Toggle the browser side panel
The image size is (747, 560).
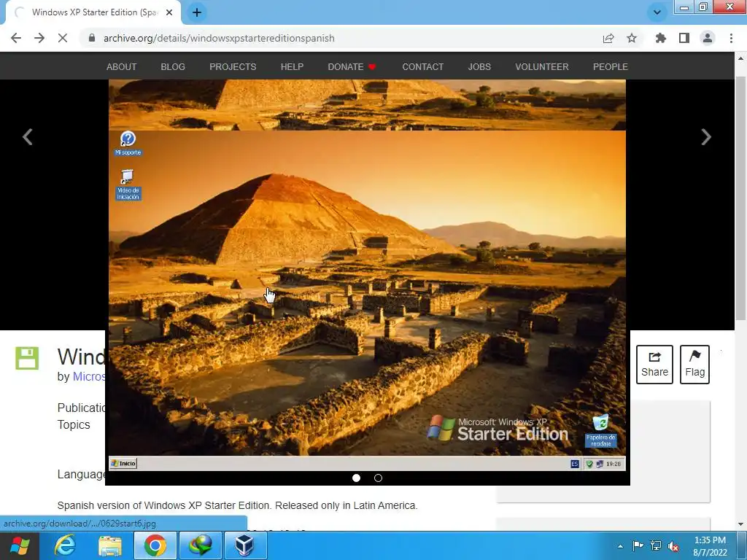tap(684, 38)
